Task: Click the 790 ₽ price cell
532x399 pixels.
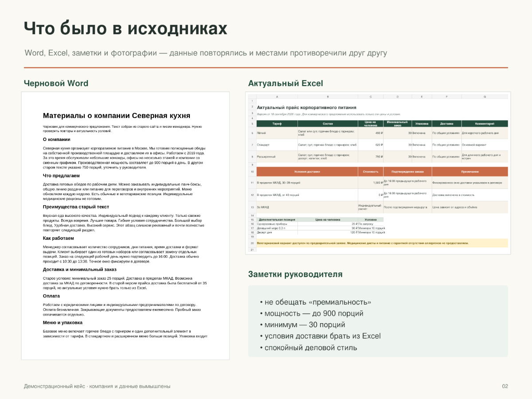Action: click(x=371, y=156)
